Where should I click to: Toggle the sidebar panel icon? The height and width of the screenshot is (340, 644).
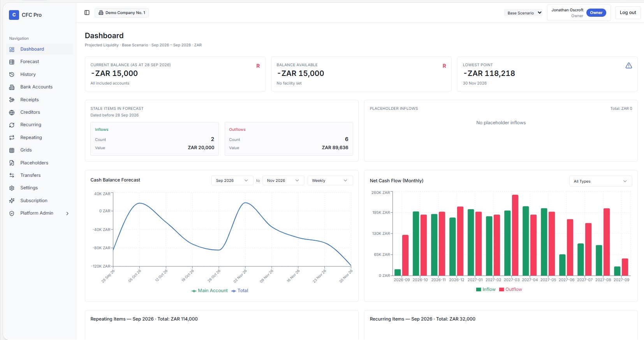[87, 12]
